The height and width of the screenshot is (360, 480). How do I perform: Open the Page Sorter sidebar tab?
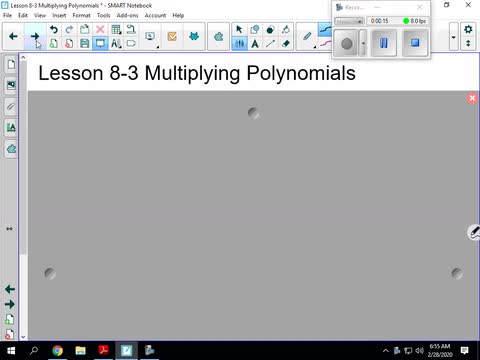tap(11, 64)
